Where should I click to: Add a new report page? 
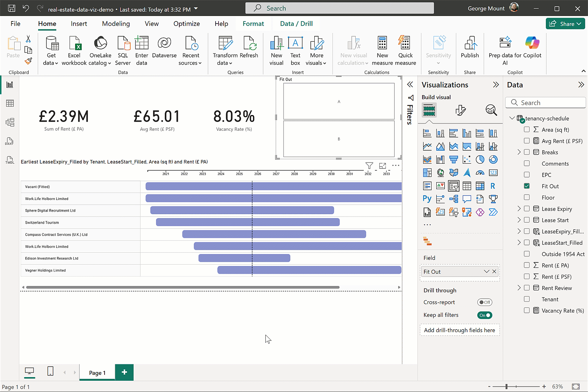pos(124,372)
